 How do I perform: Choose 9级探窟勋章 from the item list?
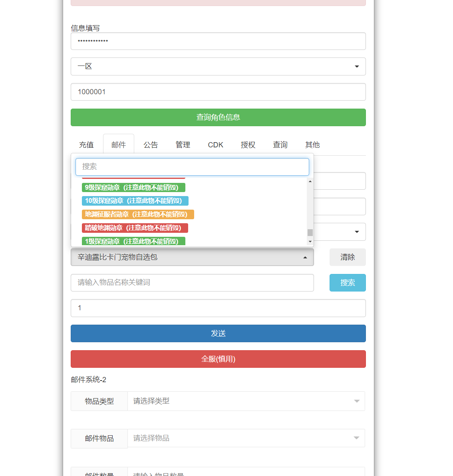133,188
